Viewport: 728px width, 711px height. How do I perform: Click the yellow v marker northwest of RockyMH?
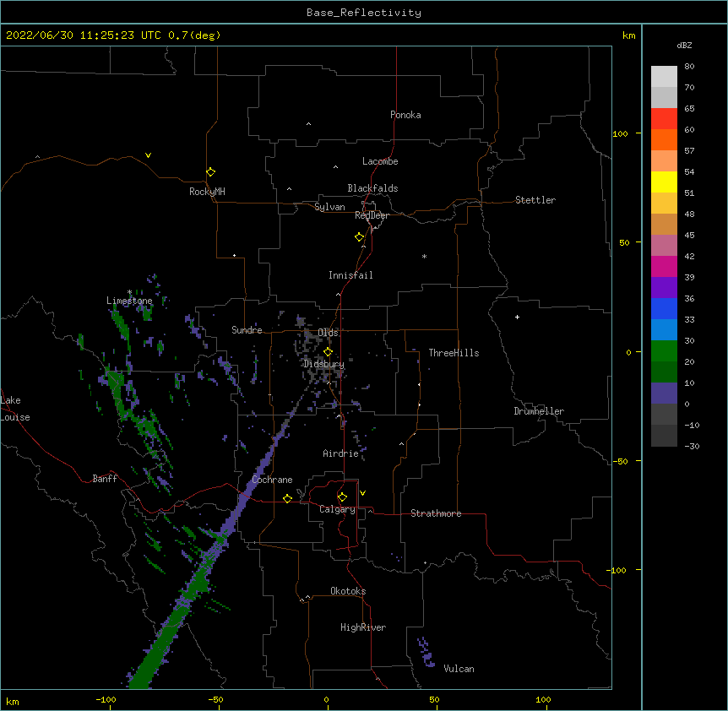pos(148,155)
